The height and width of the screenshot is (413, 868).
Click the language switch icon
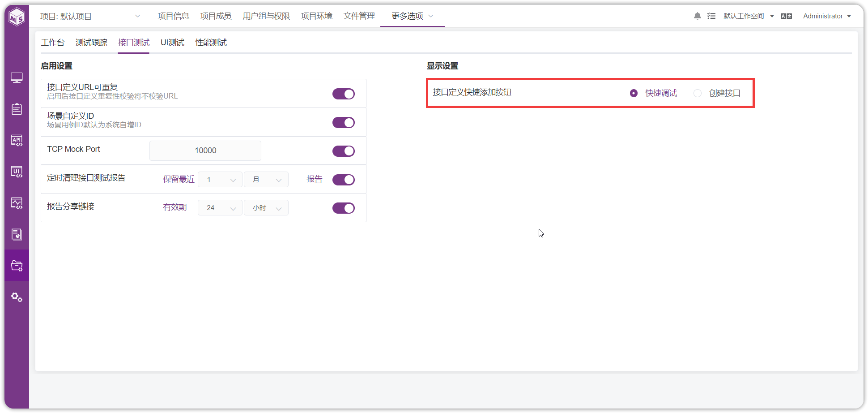tap(786, 16)
